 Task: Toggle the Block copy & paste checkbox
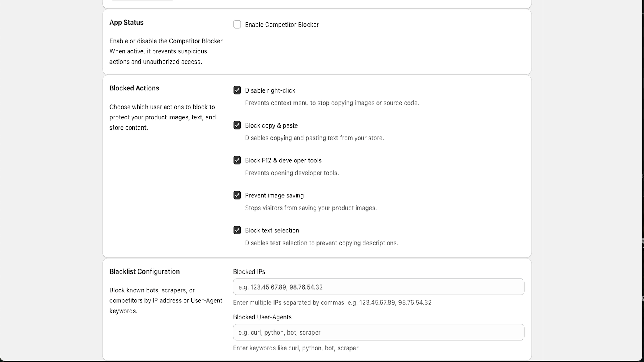tap(237, 125)
